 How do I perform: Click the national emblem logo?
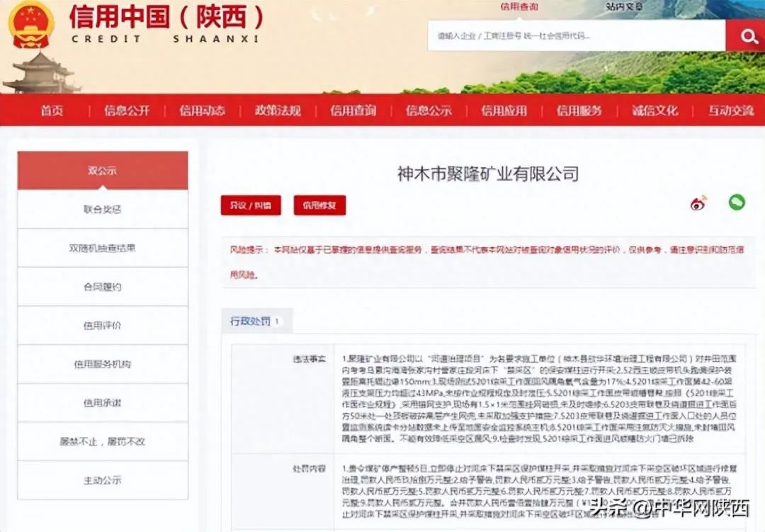coord(31,24)
